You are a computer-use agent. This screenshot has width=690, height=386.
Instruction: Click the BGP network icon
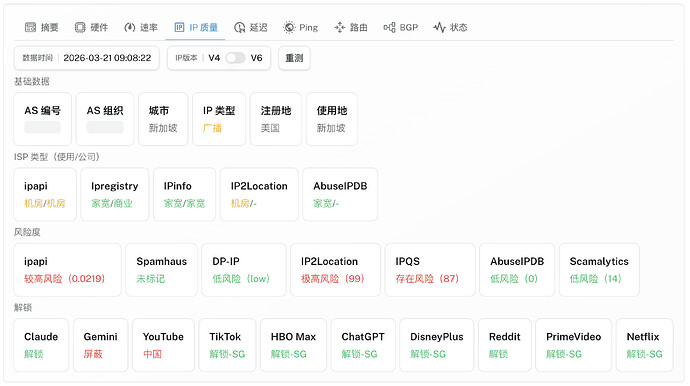389,28
